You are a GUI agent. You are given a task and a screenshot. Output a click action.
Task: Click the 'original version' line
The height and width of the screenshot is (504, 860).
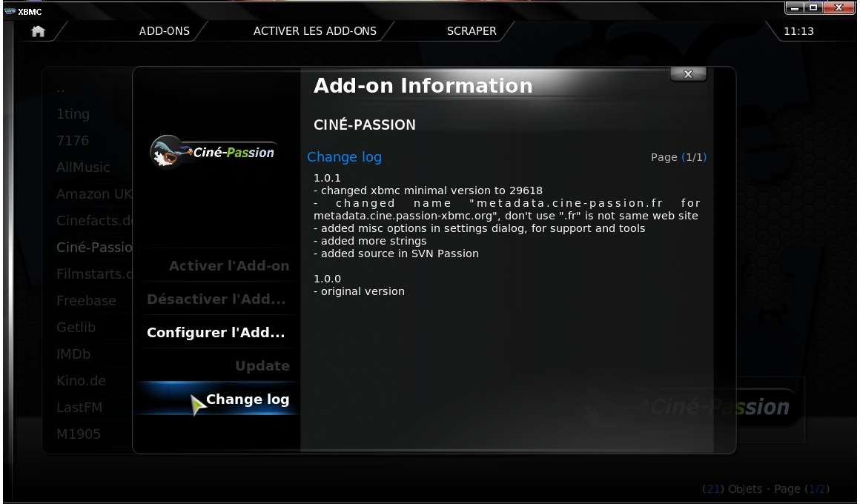pyautogui.click(x=359, y=291)
